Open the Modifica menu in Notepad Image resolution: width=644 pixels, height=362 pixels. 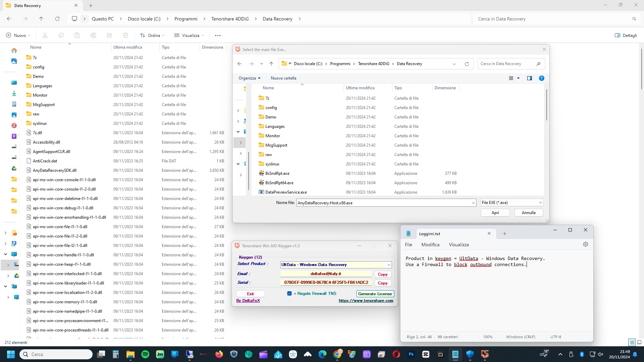[x=430, y=245]
